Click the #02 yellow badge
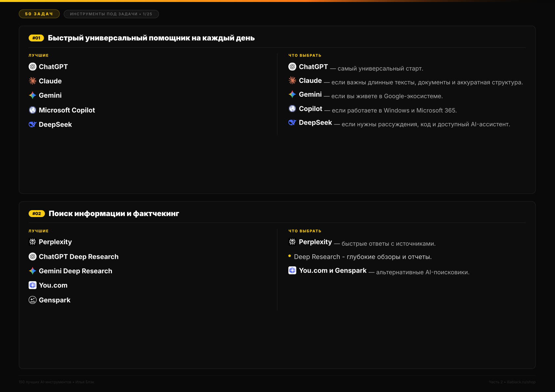This screenshot has height=392, width=555. [37, 214]
